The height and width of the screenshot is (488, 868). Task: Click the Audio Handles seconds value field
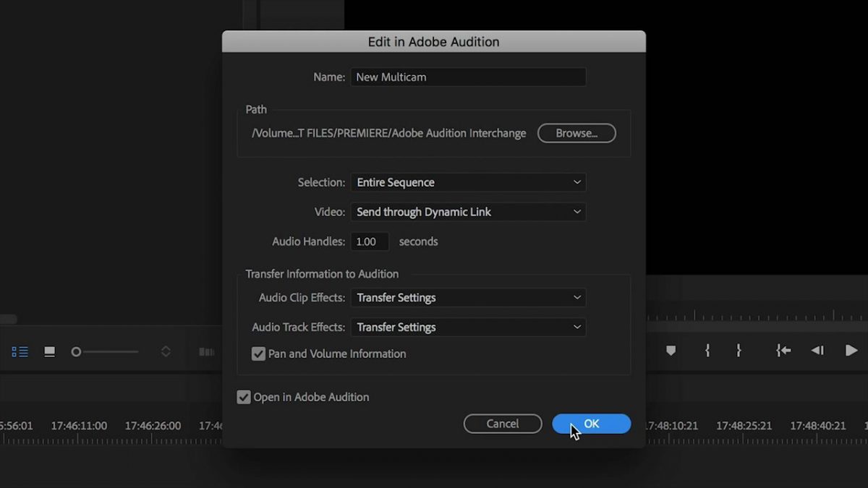click(370, 241)
